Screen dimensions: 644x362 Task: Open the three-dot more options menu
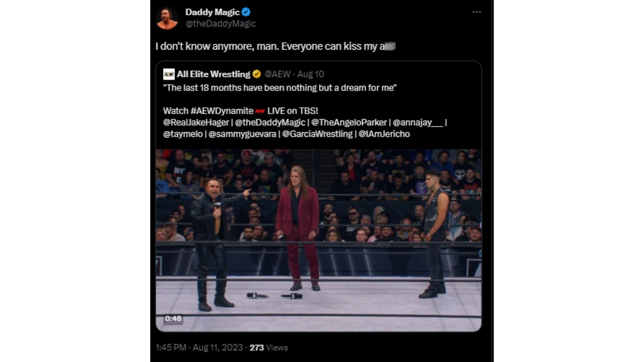coord(476,12)
